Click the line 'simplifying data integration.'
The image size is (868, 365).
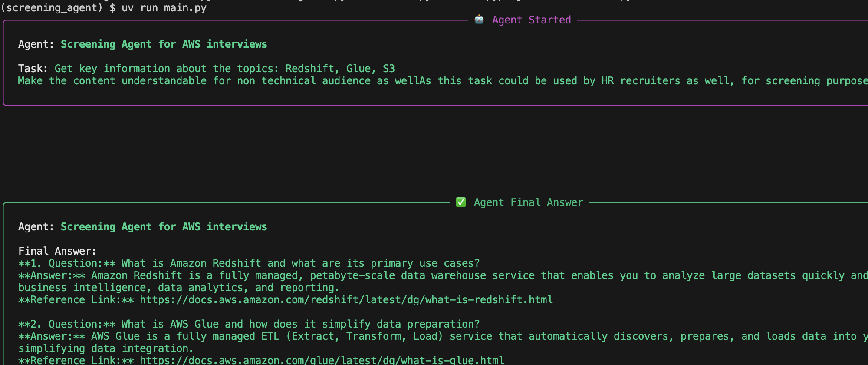pyautogui.click(x=106, y=348)
